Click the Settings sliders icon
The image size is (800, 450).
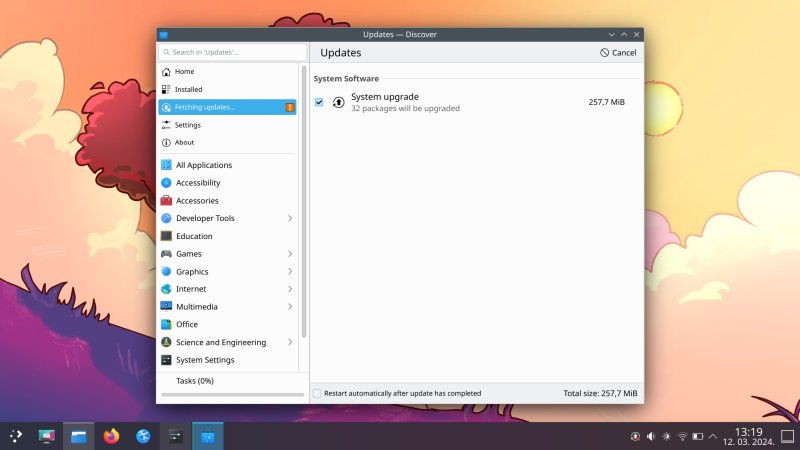pos(166,125)
